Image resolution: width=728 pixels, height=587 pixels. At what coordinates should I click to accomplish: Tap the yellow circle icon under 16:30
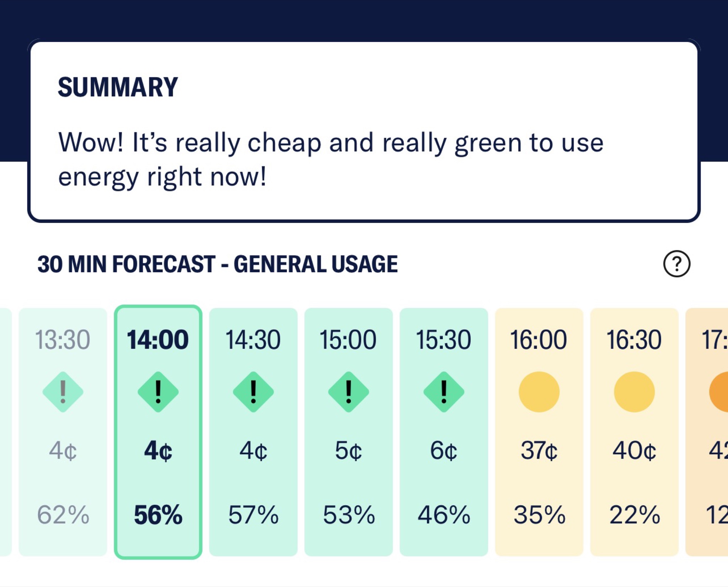[x=635, y=392]
